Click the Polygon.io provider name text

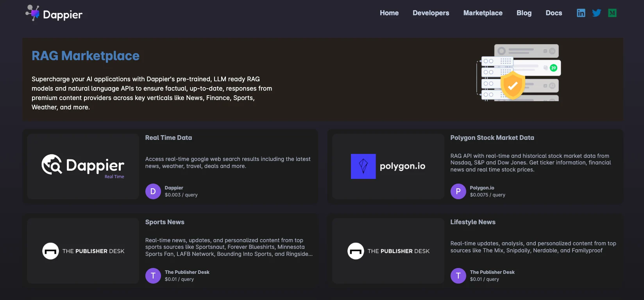(x=482, y=188)
